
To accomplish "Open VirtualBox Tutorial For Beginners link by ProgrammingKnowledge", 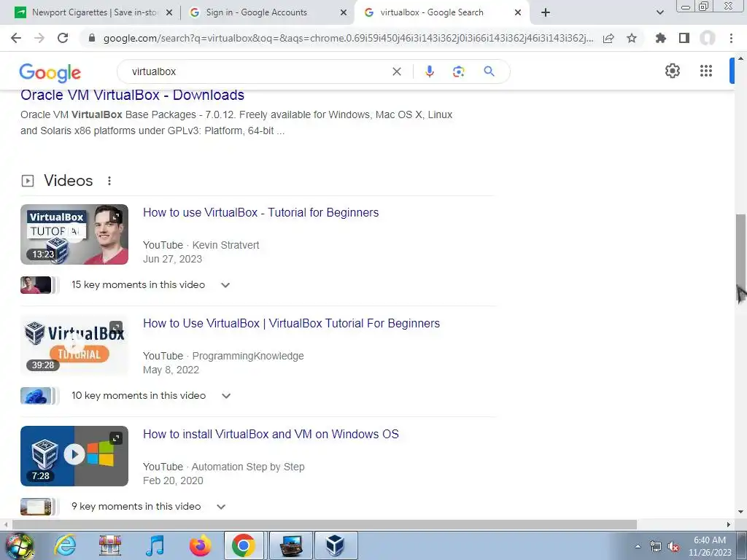I will [291, 323].
